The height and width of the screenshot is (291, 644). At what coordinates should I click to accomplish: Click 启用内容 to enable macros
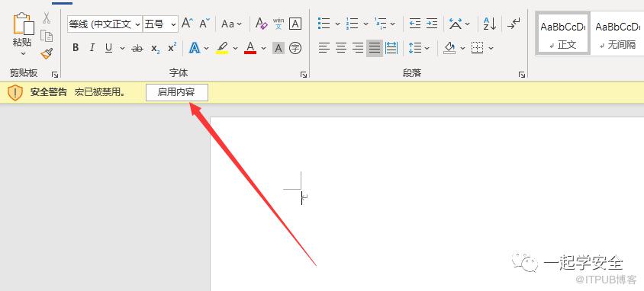coord(176,92)
